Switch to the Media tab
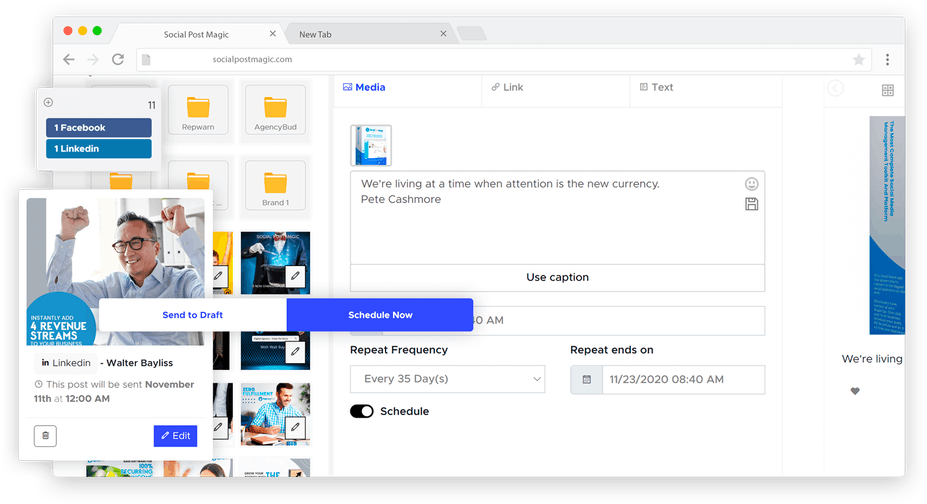Image resolution: width=927 pixels, height=504 pixels. coord(364,87)
